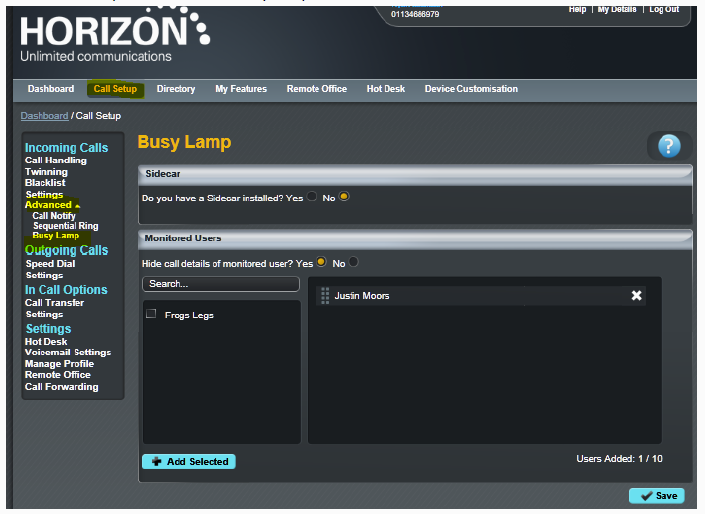
Task: Open Speed Dial under Outgoing Calls
Action: [x=50, y=264]
